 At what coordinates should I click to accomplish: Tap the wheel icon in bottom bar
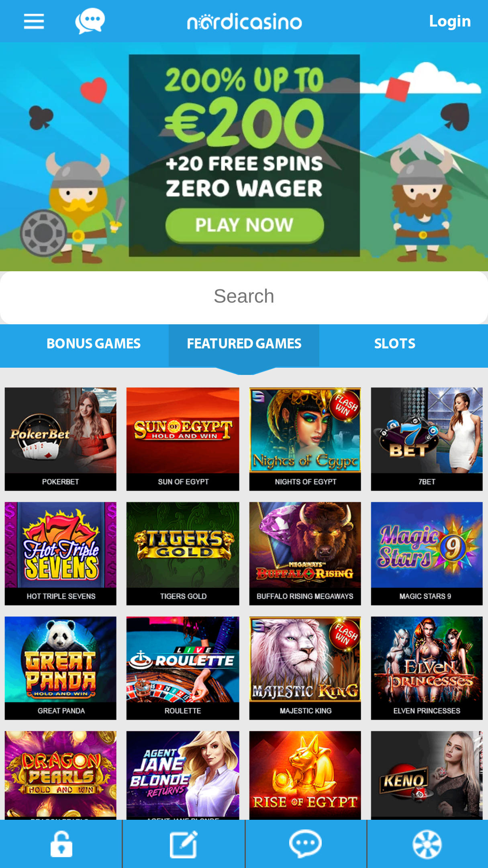tap(427, 844)
